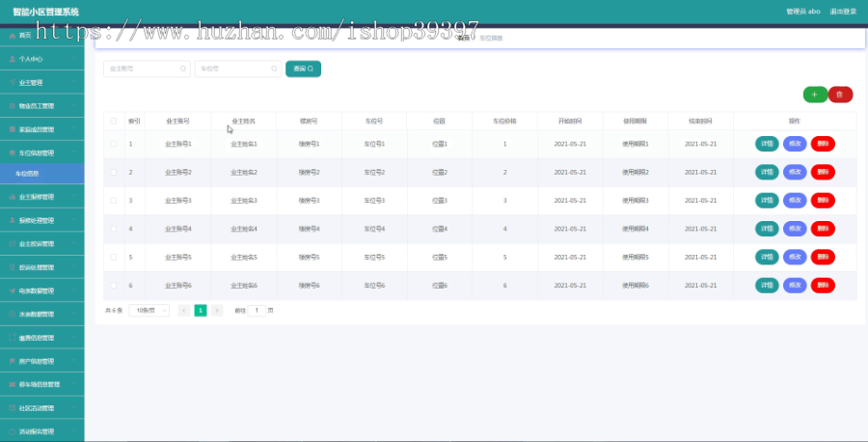868x442 pixels.
Task: Click the home icon beside 首页 in sidebar
Action: [13, 36]
